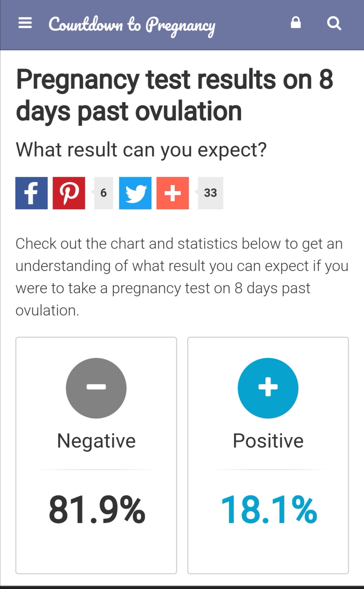Image resolution: width=364 pixels, height=589 pixels.
Task: Click the blue positive plus circle
Action: click(x=268, y=388)
